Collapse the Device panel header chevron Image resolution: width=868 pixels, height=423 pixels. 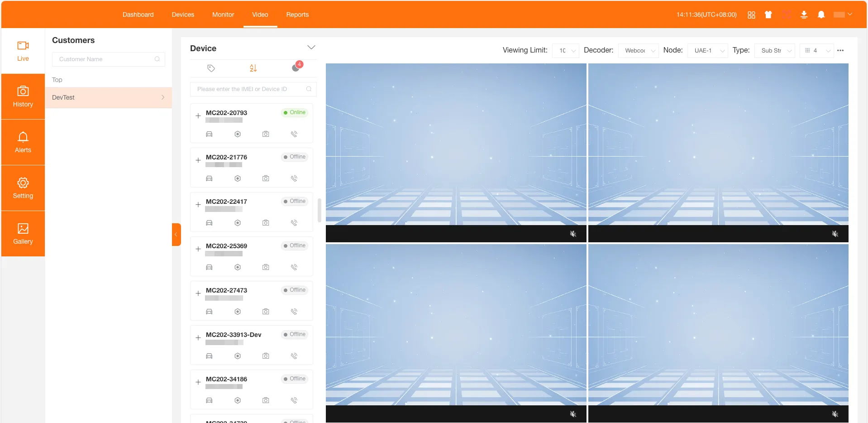311,47
